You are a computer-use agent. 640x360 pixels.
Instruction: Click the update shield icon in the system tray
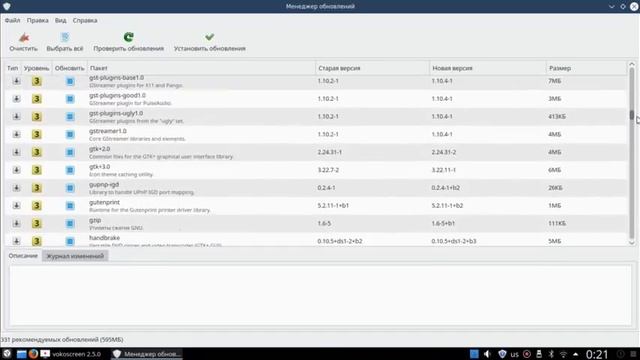pyautogui.click(x=502, y=354)
